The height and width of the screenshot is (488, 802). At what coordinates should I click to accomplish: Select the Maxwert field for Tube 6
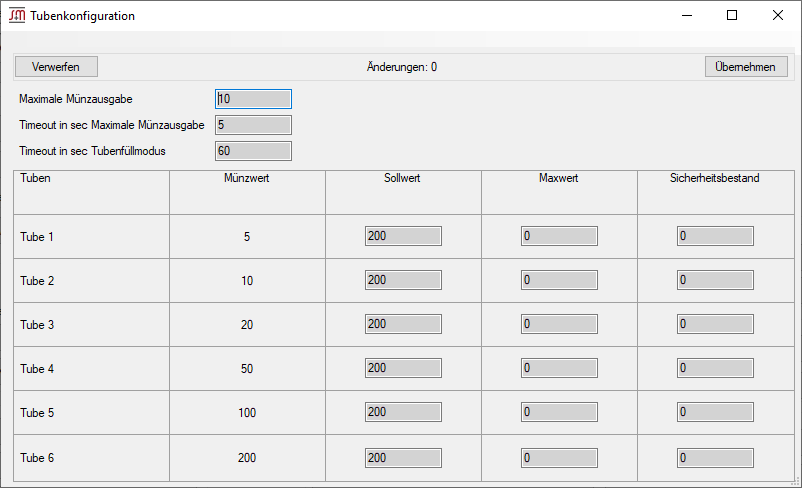559,457
